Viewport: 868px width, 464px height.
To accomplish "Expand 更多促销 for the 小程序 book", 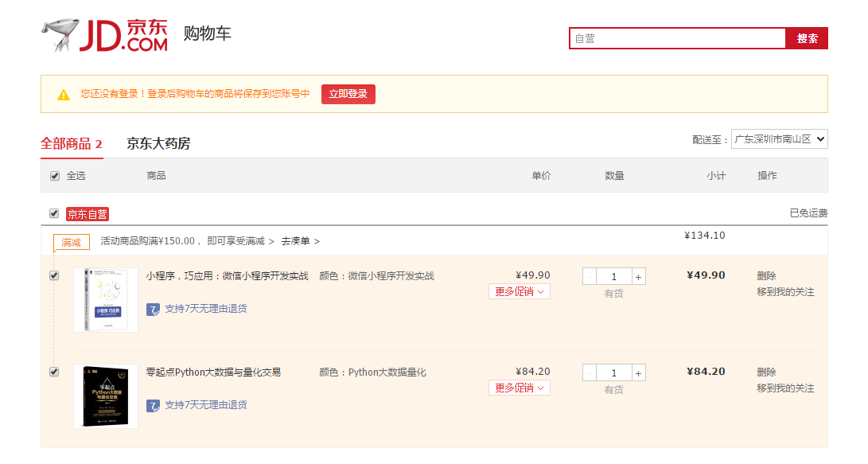I will [x=519, y=291].
